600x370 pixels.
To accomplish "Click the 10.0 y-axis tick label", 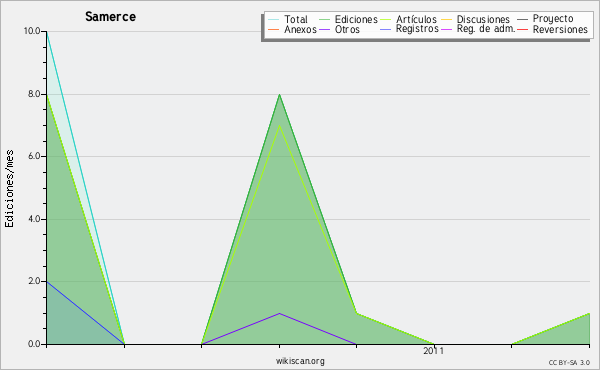I will pyautogui.click(x=32, y=31).
